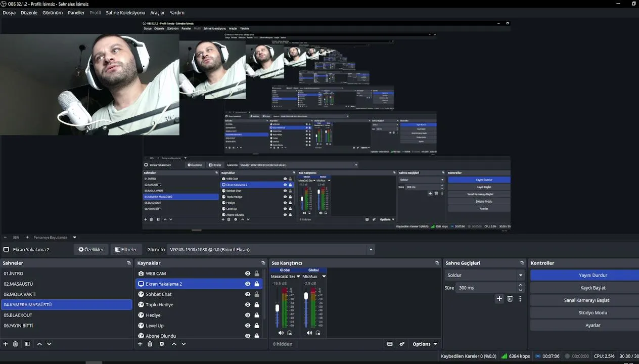Open Özellikler for selected source
639x364 pixels.
click(91, 249)
